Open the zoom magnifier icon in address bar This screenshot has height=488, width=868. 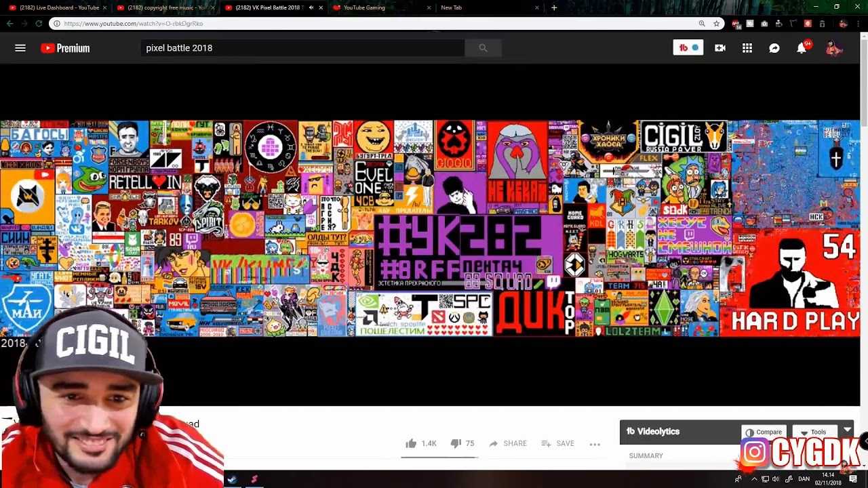(x=702, y=24)
